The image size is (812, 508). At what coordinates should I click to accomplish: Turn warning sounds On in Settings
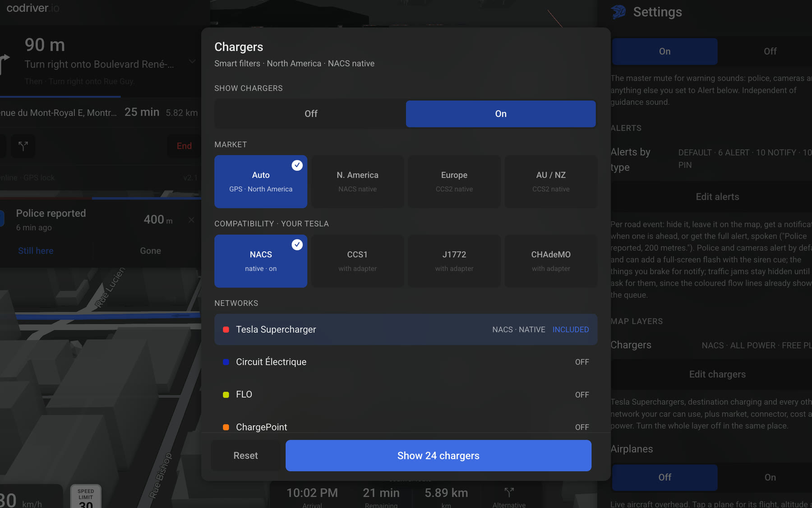click(x=664, y=51)
